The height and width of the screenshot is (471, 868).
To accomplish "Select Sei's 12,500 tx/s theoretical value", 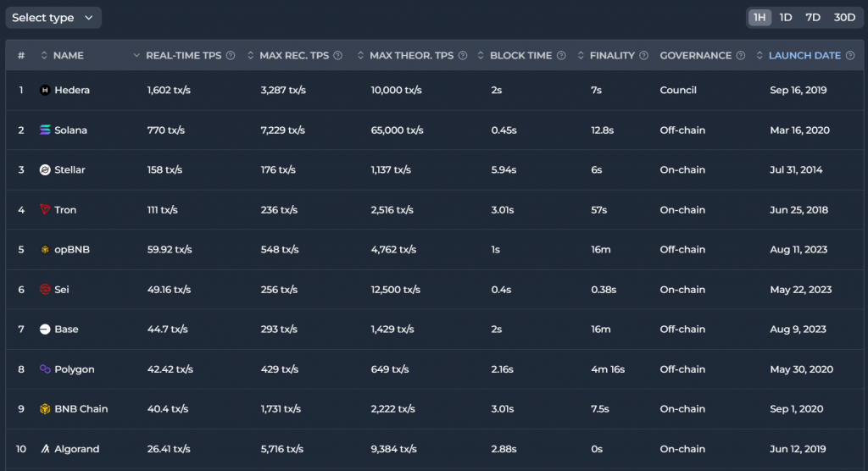I will [395, 290].
